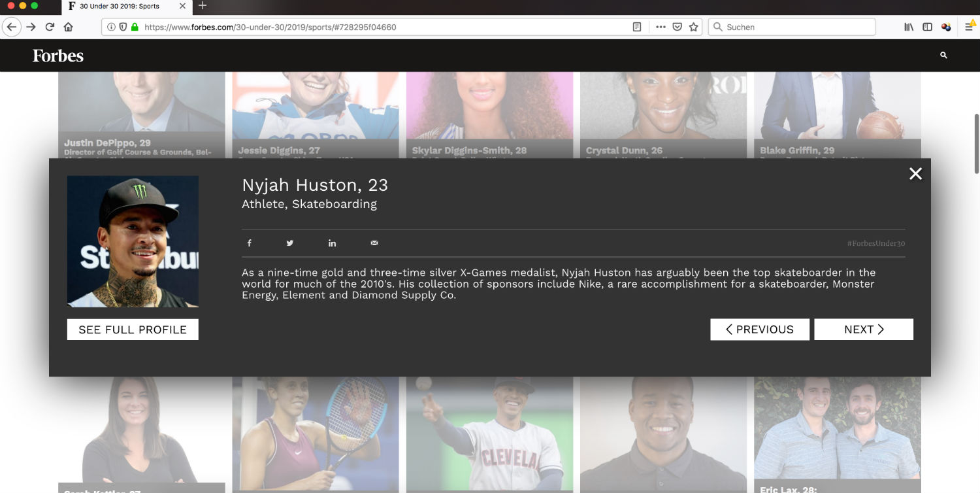Share profile via email envelope icon
The image size is (980, 493).
(374, 243)
